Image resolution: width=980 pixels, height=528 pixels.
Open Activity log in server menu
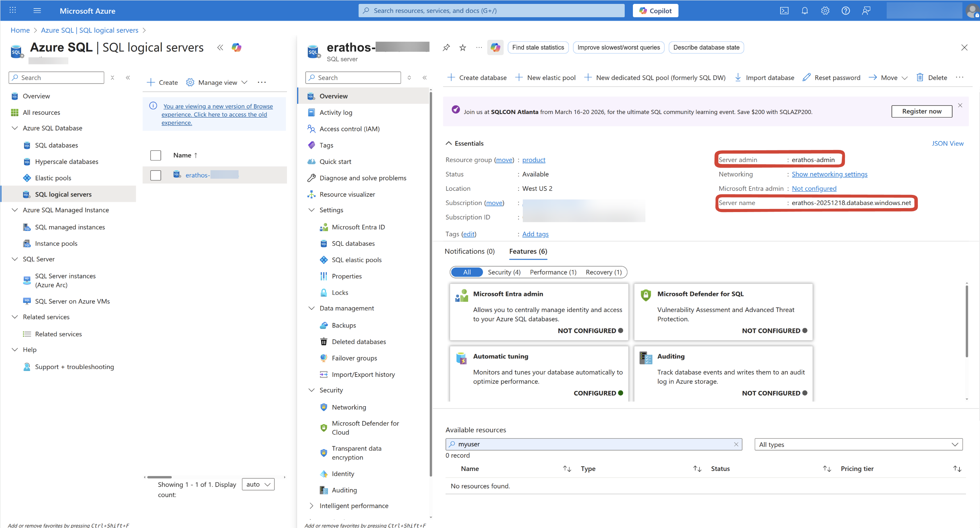[336, 112]
